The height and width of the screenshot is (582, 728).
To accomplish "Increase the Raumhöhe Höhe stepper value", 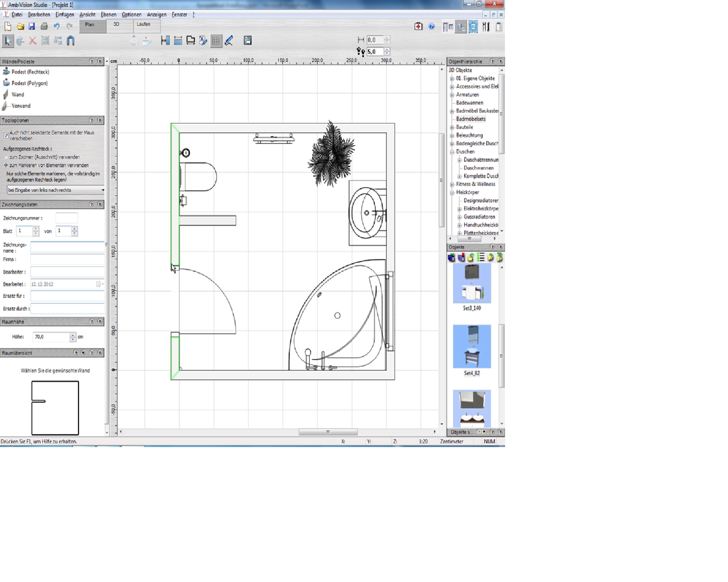I will point(73,335).
